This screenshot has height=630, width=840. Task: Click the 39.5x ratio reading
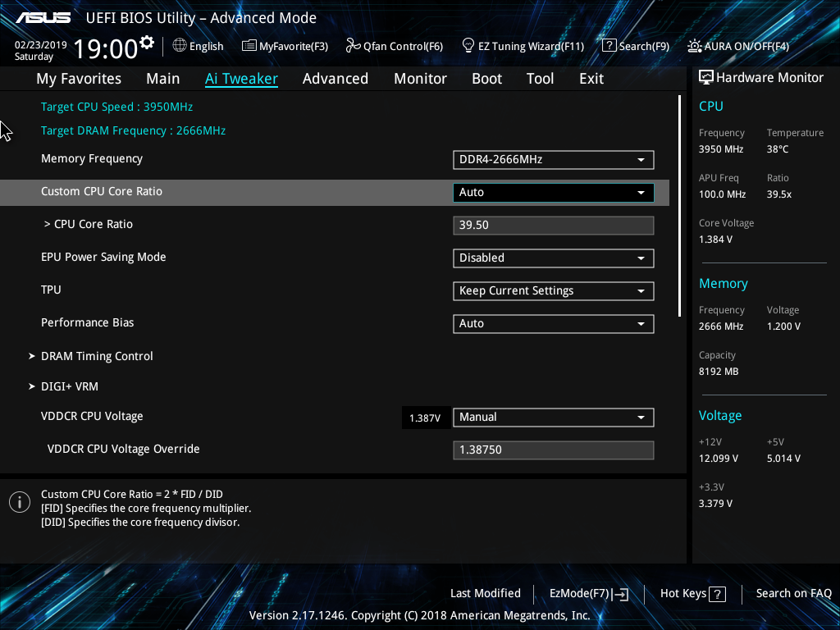click(x=779, y=194)
